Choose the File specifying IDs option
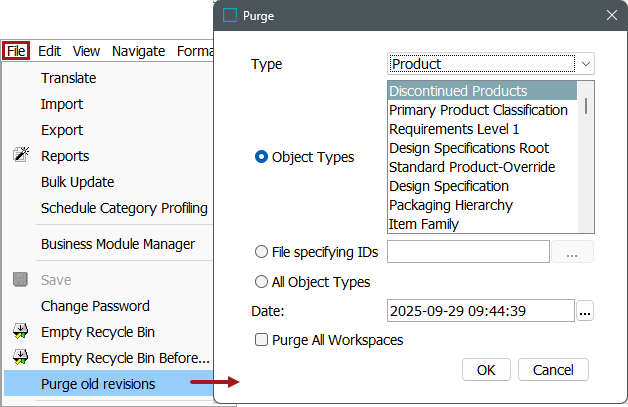The height and width of the screenshot is (407, 628). [262, 252]
